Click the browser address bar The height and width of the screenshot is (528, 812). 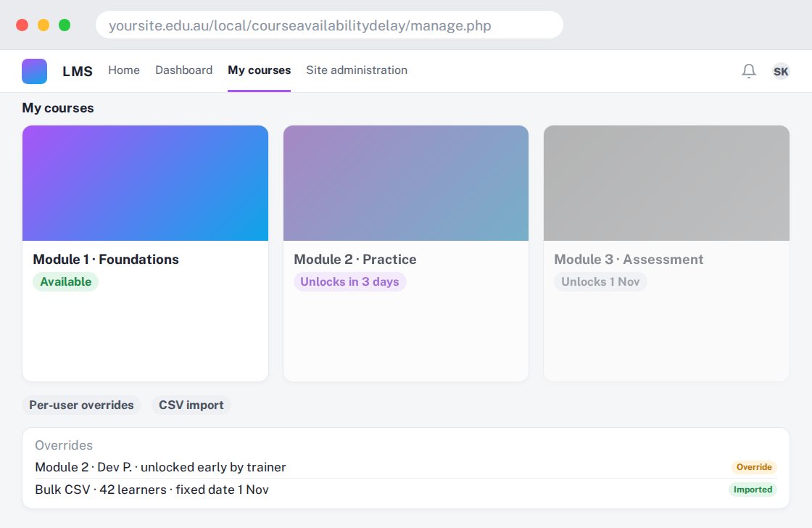click(329, 25)
